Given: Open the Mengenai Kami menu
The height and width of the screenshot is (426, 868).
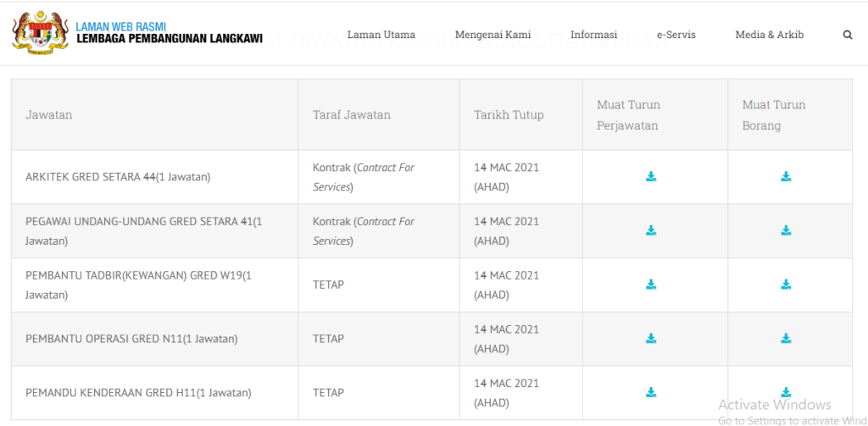Looking at the screenshot, I should [x=492, y=35].
